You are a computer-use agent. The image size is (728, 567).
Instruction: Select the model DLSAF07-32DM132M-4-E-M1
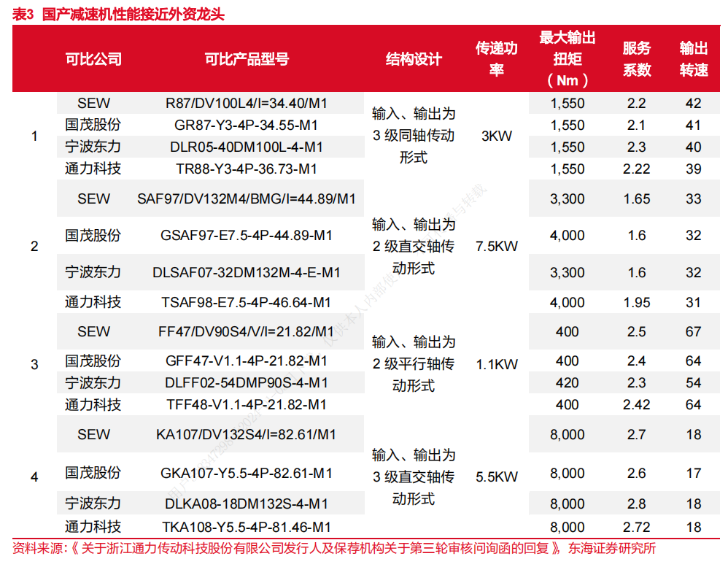tap(247, 273)
